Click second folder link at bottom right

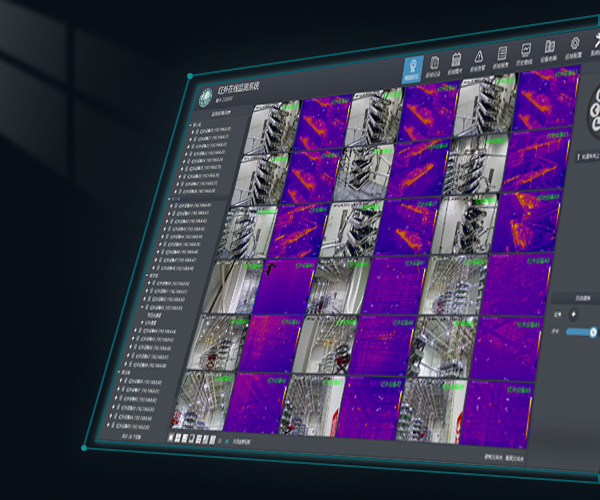click(515, 458)
